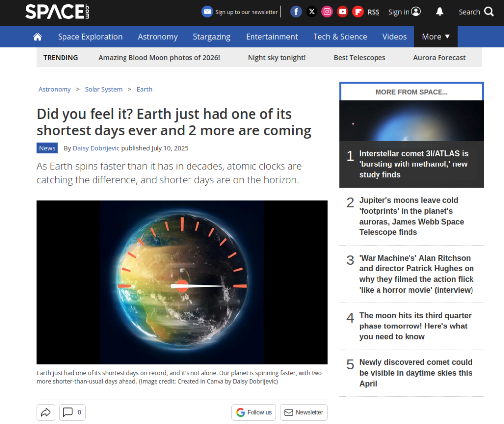Open the Stargazing menu item
Screen dimensions: 504x424
212,37
